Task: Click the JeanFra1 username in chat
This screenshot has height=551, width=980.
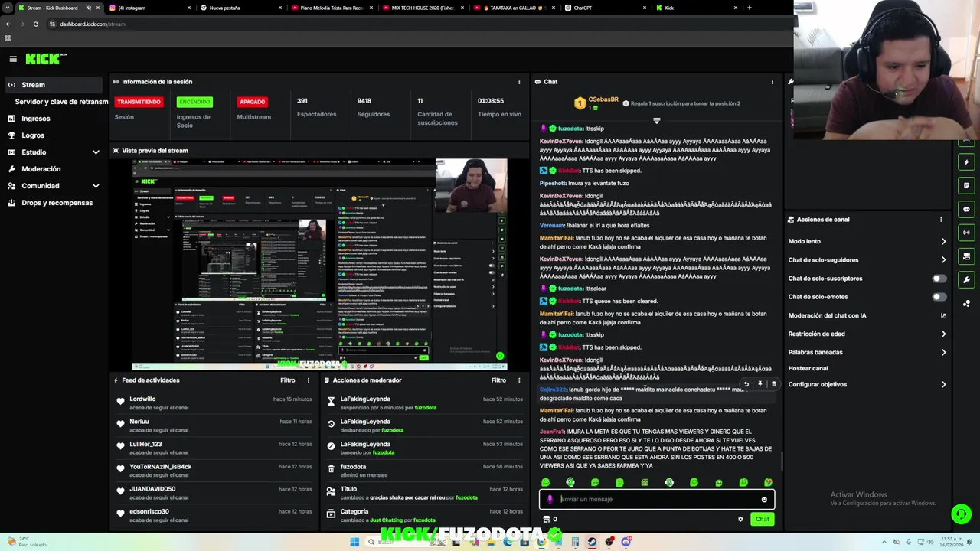Action: [552, 432]
